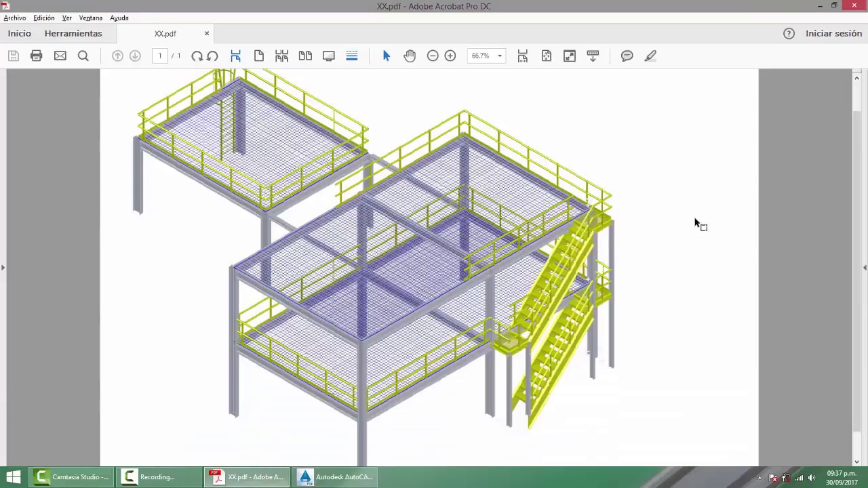
Task: Go to next page using the down arrow
Action: [135, 56]
